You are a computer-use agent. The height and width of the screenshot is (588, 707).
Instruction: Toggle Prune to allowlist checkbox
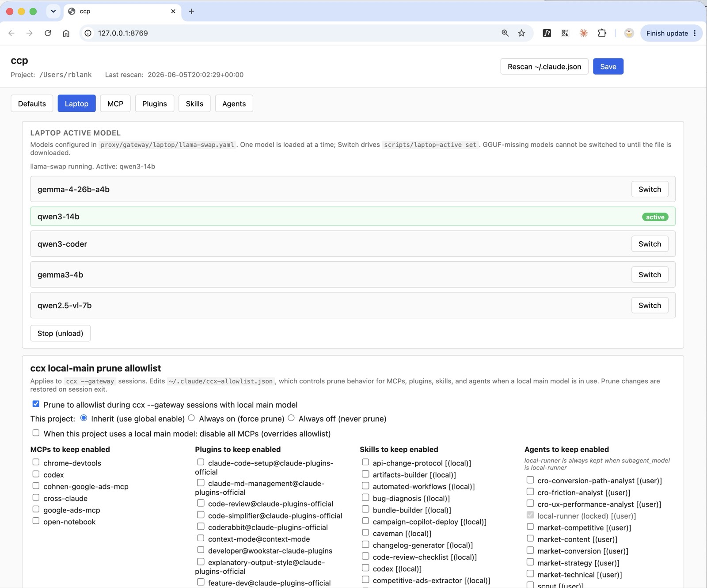pyautogui.click(x=36, y=404)
